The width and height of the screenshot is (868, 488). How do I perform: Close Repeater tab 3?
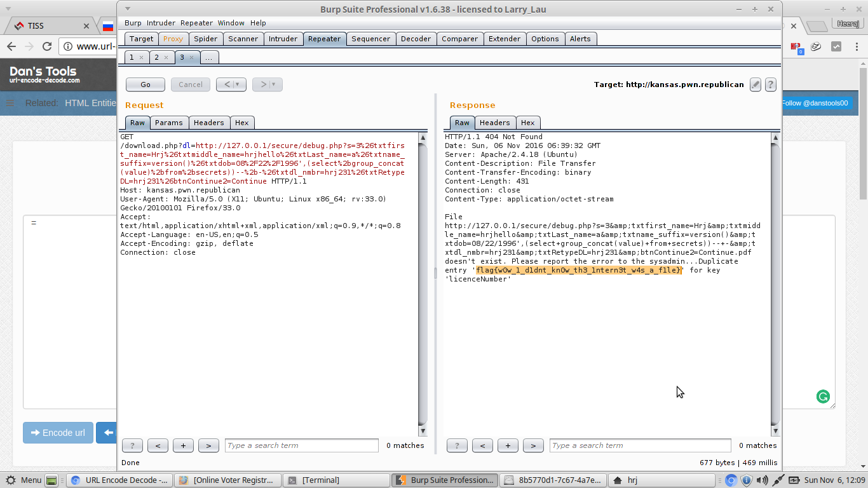click(x=191, y=57)
